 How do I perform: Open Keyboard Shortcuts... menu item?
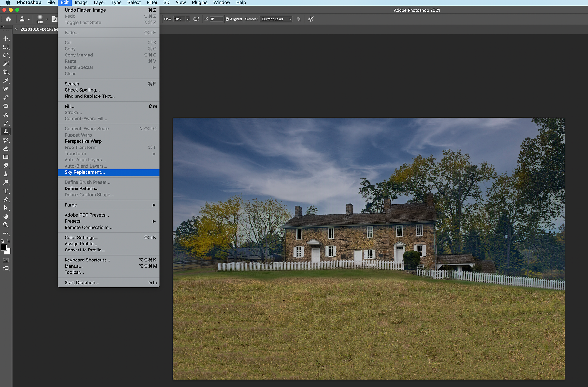pos(108,260)
